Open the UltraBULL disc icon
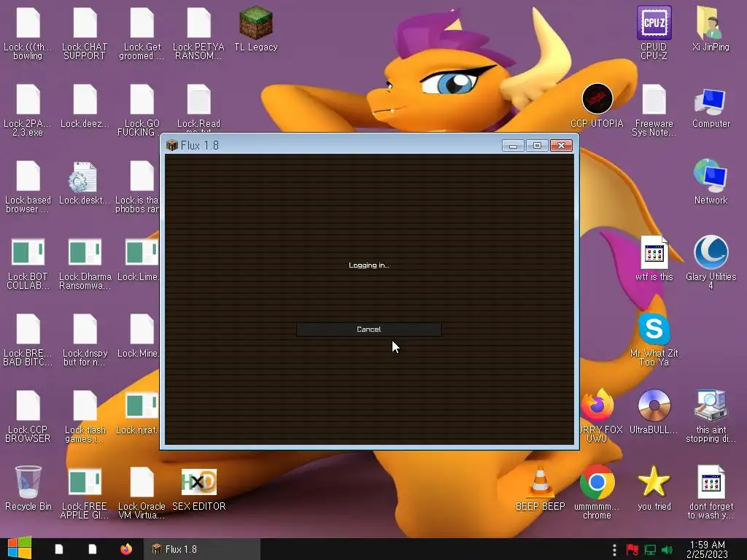The width and height of the screenshot is (747, 560). pos(654,412)
